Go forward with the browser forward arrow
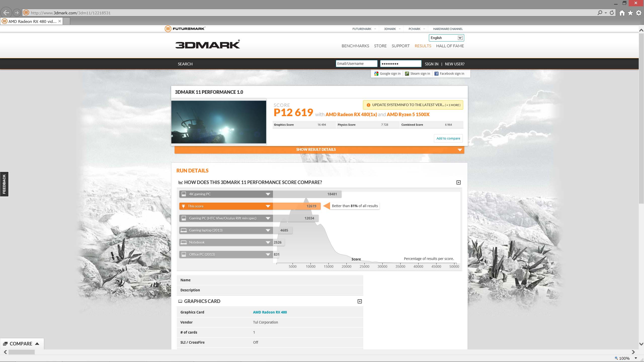This screenshot has height=362, width=644. coord(17,13)
